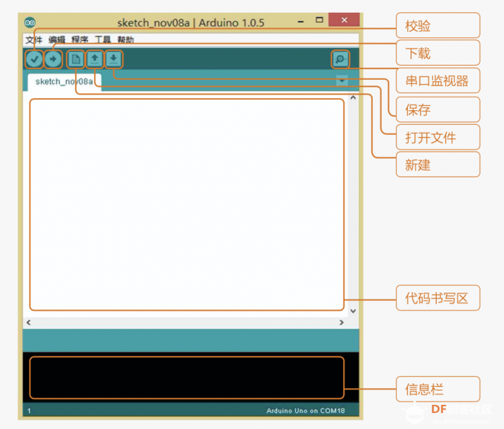
Task: Click the Arduino Uno on COM18 status text
Action: pos(305,411)
